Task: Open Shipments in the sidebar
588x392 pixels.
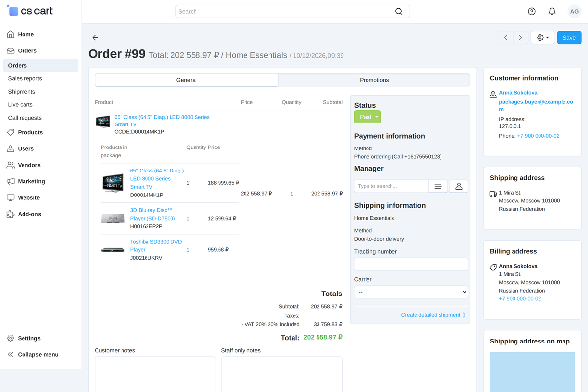Action: pyautogui.click(x=22, y=92)
